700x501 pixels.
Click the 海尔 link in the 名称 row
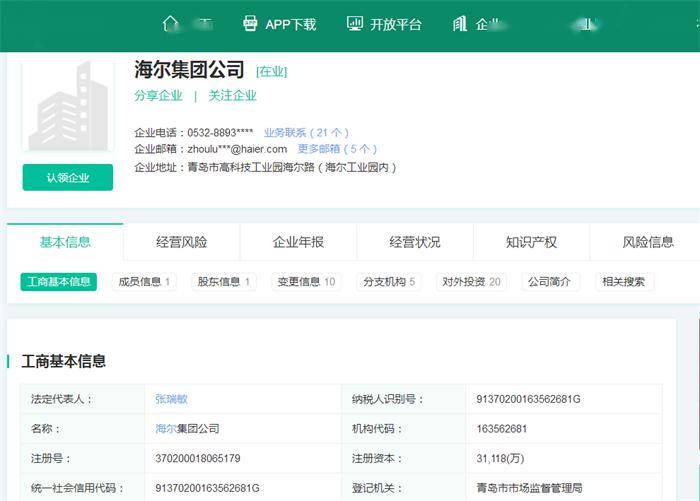(x=166, y=429)
